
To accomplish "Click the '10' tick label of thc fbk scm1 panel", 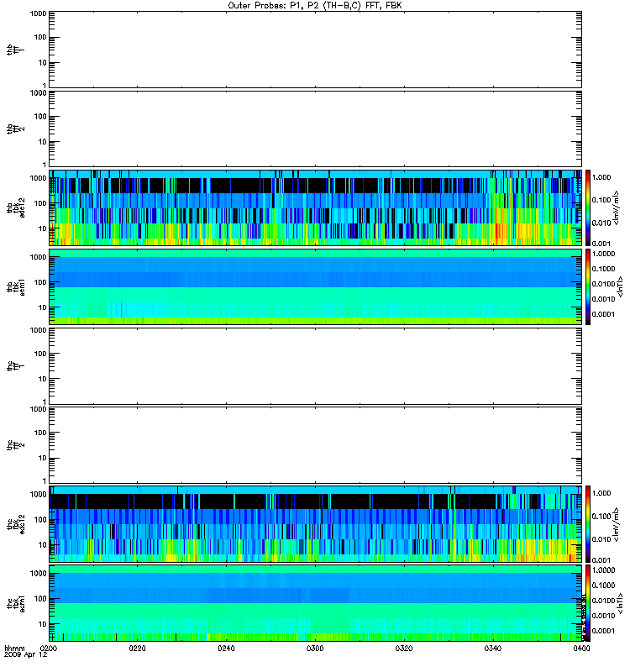I will click(x=42, y=624).
